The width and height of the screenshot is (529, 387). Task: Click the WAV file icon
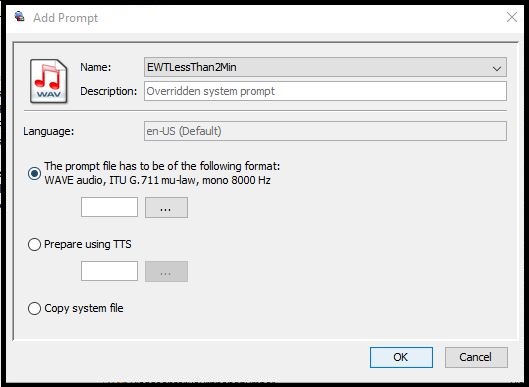click(49, 81)
